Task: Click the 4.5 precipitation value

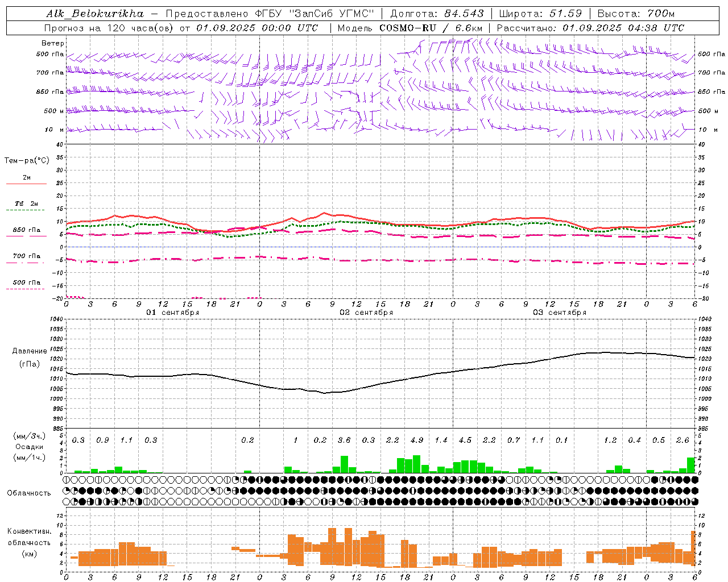Action: click(465, 440)
